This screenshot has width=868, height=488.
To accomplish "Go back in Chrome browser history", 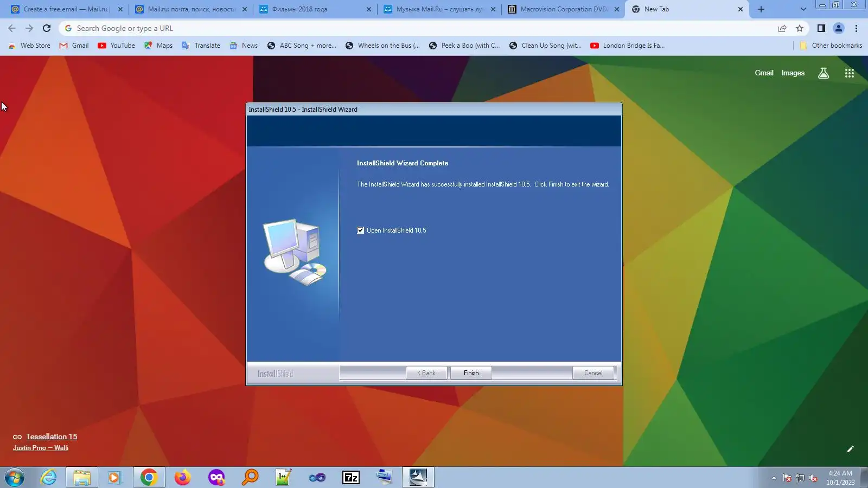I will pos(12,28).
